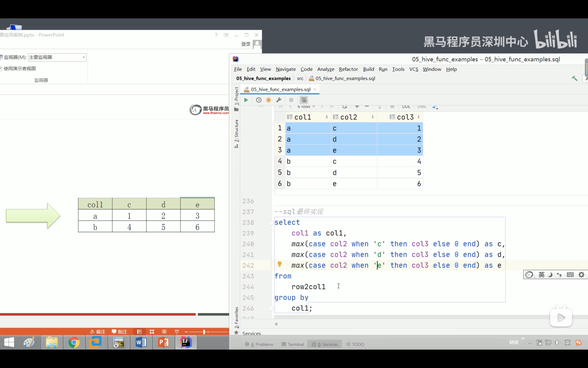Click src in the breadcrumb path
This screenshot has width=588, height=368.
pyautogui.click(x=300, y=78)
